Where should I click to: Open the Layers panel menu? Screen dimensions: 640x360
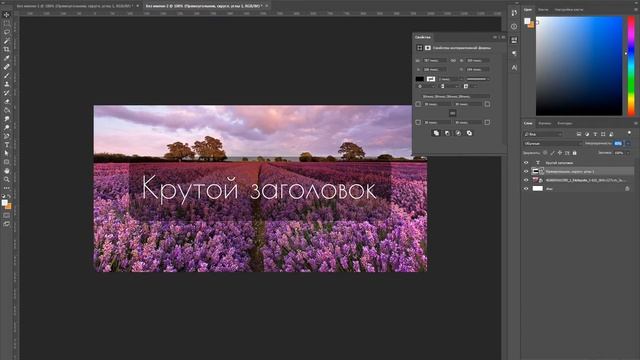tap(636, 123)
